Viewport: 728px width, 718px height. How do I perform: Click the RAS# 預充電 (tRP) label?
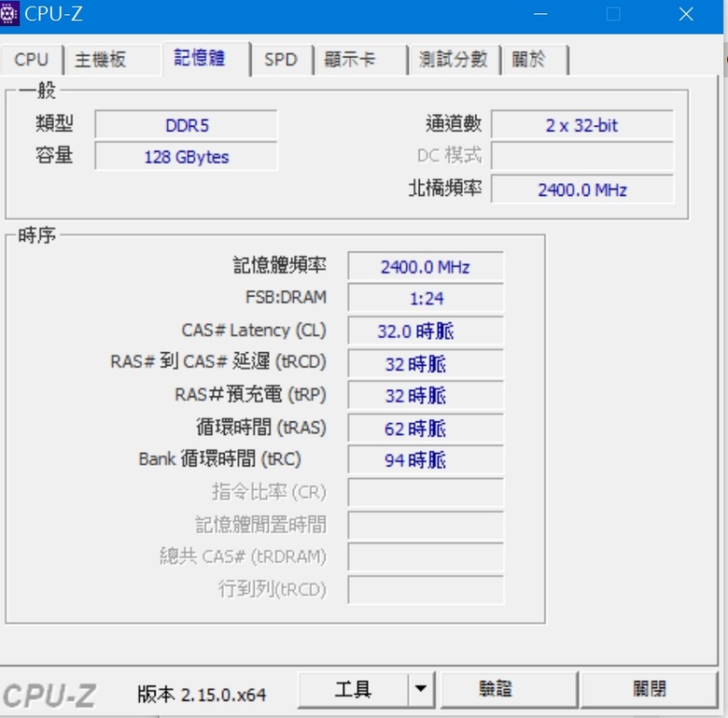(x=251, y=394)
